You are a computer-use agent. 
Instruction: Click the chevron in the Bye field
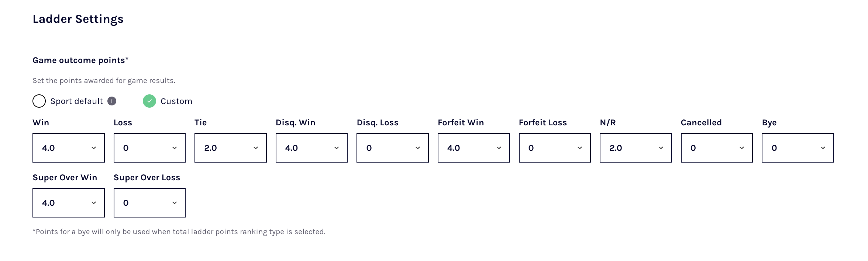pyautogui.click(x=823, y=148)
